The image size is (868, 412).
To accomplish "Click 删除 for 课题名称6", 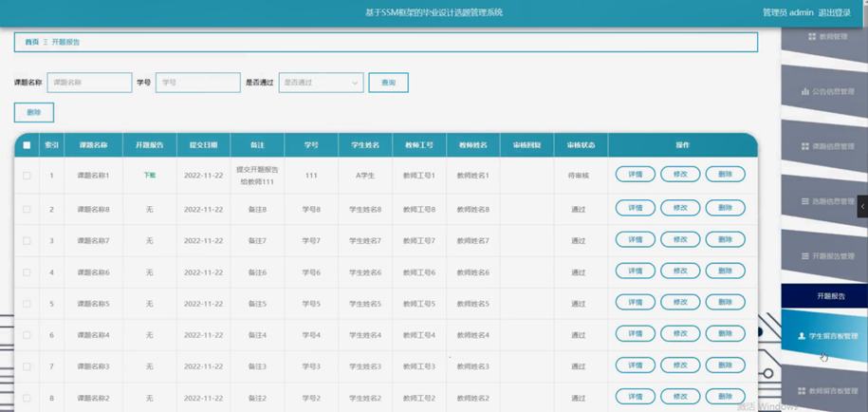I will (x=725, y=272).
